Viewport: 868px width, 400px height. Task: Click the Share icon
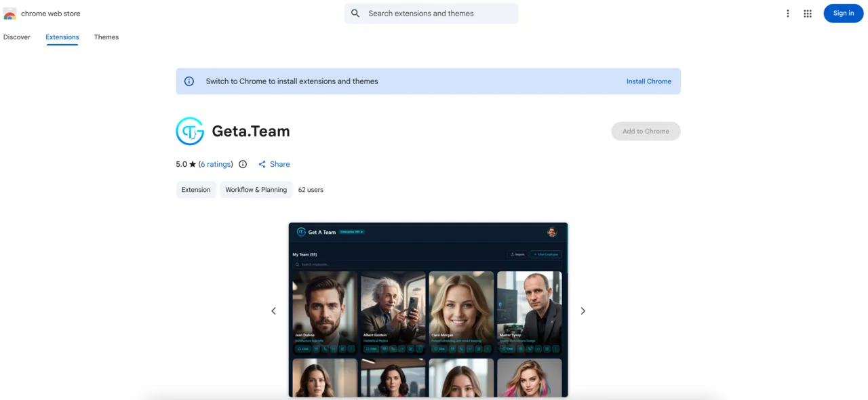click(262, 164)
